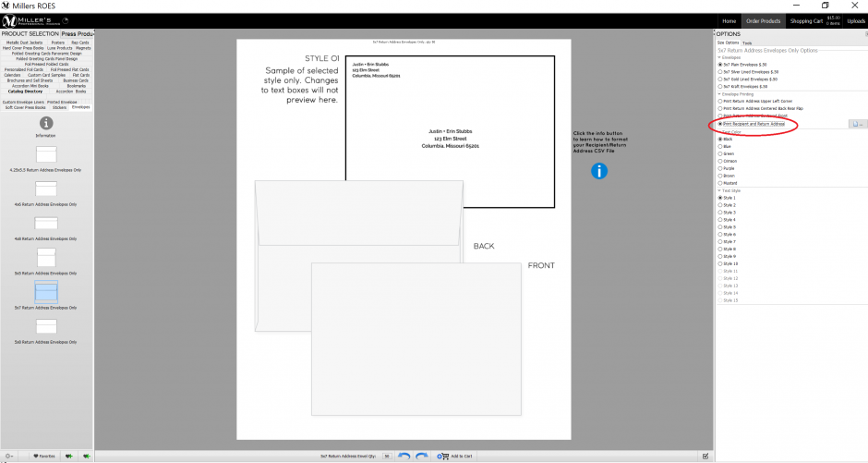Switch to the Tools tab in Options

(747, 43)
